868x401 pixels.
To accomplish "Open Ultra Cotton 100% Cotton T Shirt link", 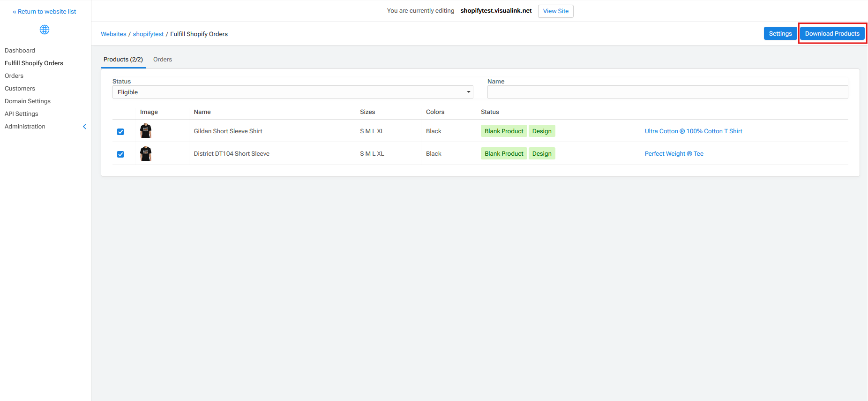I will (693, 131).
